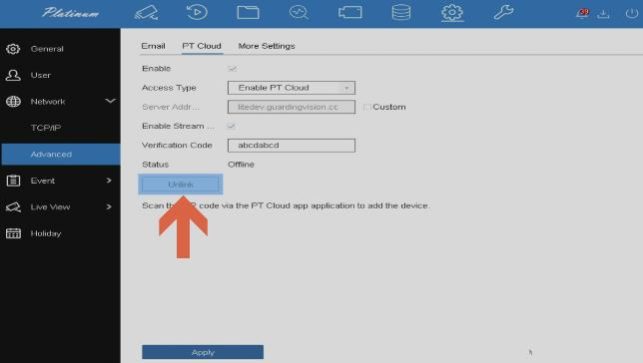Click the download icon in top bar
643x363 pixels.
tap(603, 14)
